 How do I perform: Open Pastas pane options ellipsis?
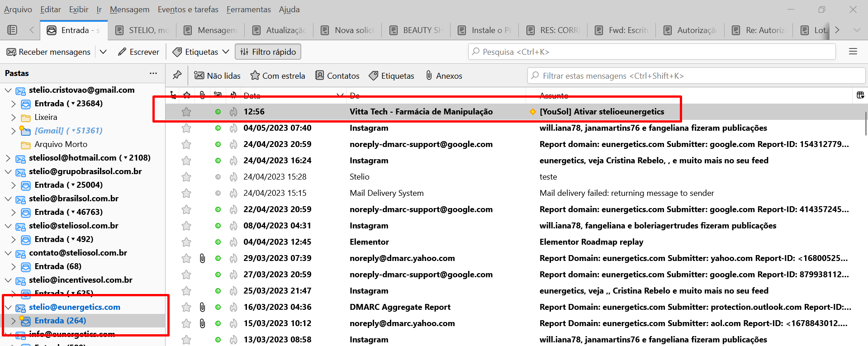coord(153,73)
